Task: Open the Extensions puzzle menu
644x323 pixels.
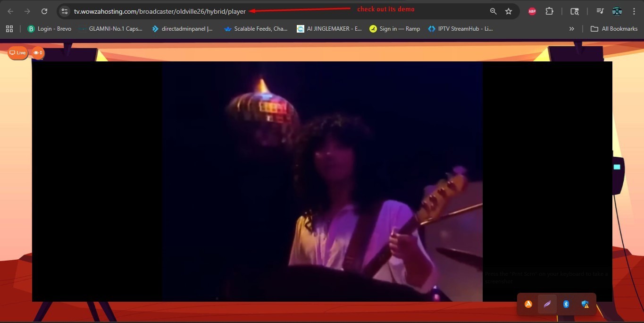Action: (x=549, y=11)
